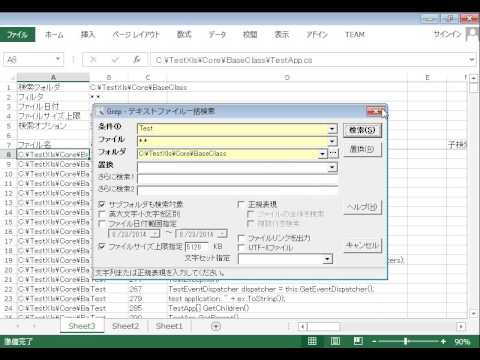480x360 pixels.
Task: Toggle the ファイル日付範囲指定 checkbox
Action: point(102,223)
